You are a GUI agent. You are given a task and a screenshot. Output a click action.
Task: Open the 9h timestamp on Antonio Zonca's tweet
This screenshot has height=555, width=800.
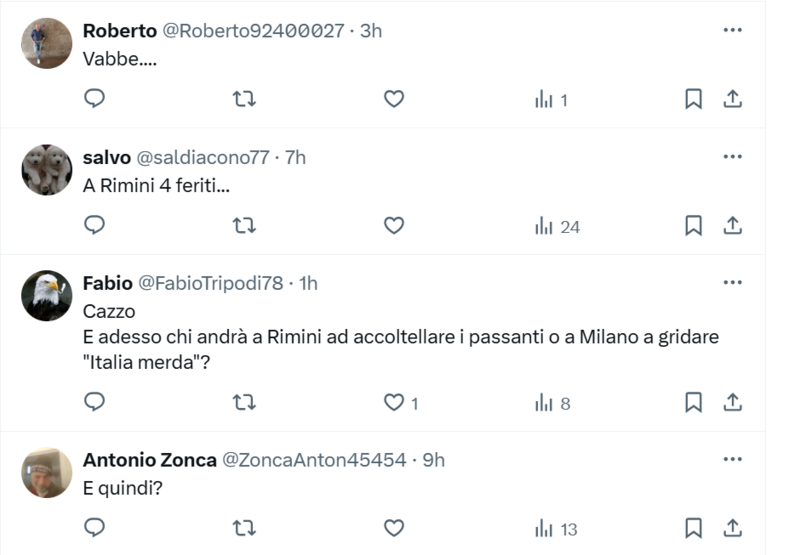[434, 460]
